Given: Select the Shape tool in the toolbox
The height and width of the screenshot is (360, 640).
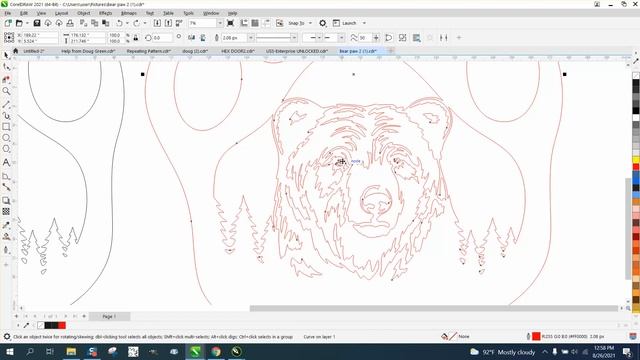Looking at the screenshot, I should 6,67.
